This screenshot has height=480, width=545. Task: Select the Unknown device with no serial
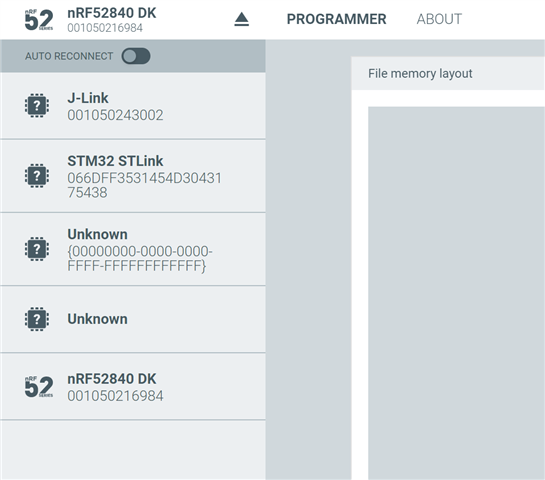tap(133, 319)
